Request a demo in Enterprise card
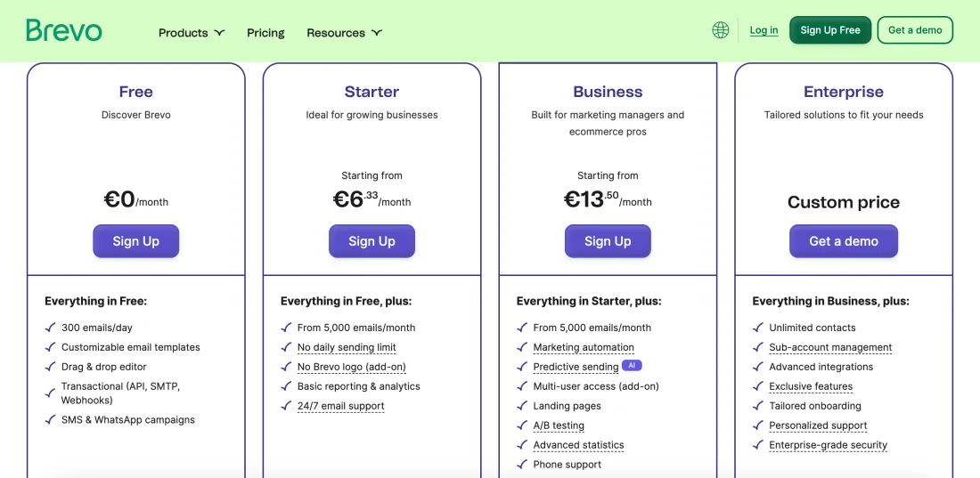The image size is (980, 478). click(x=843, y=241)
